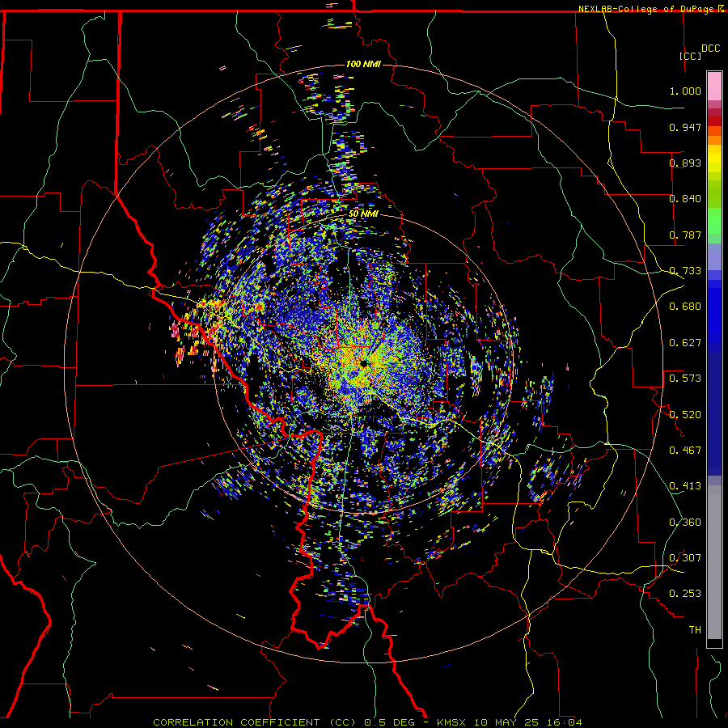This screenshot has height=728, width=728.
Task: Click the black radar site center point
Action: click(365, 363)
